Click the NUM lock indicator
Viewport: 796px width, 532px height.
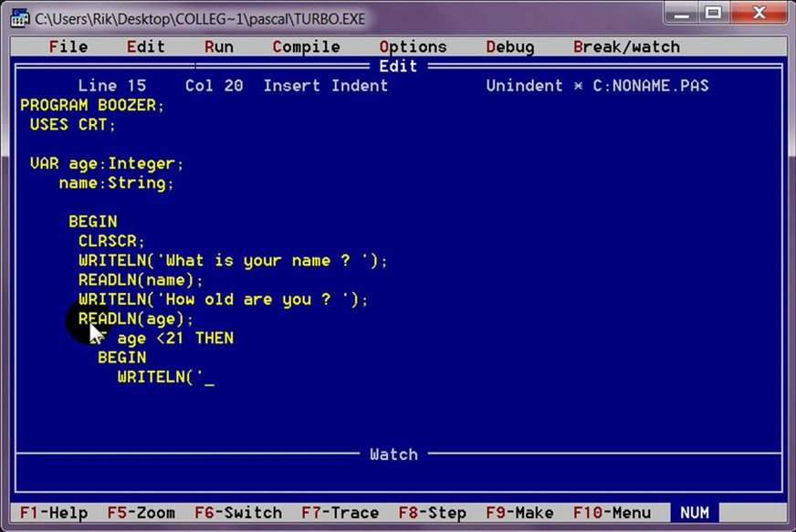(x=694, y=513)
